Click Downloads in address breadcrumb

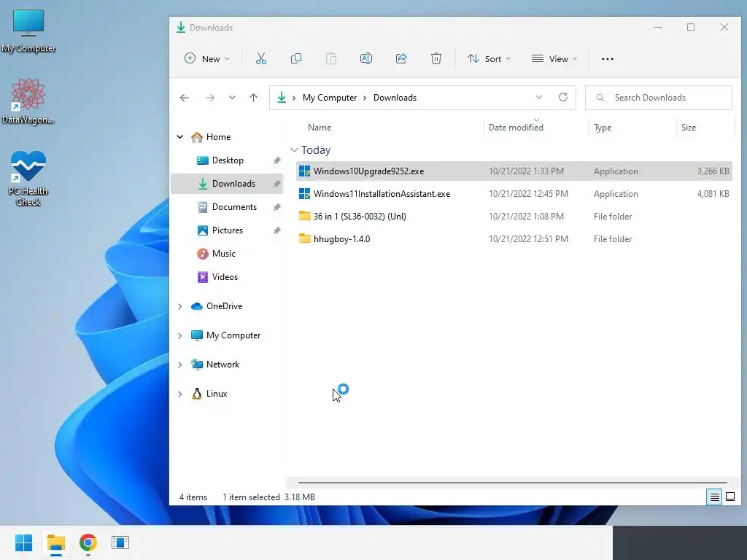pyautogui.click(x=395, y=98)
